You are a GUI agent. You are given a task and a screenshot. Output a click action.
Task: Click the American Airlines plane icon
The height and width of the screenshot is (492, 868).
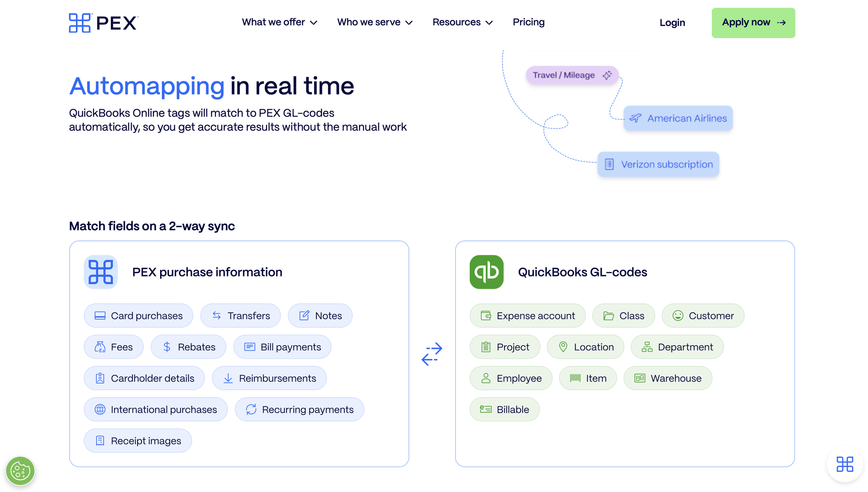coord(635,118)
